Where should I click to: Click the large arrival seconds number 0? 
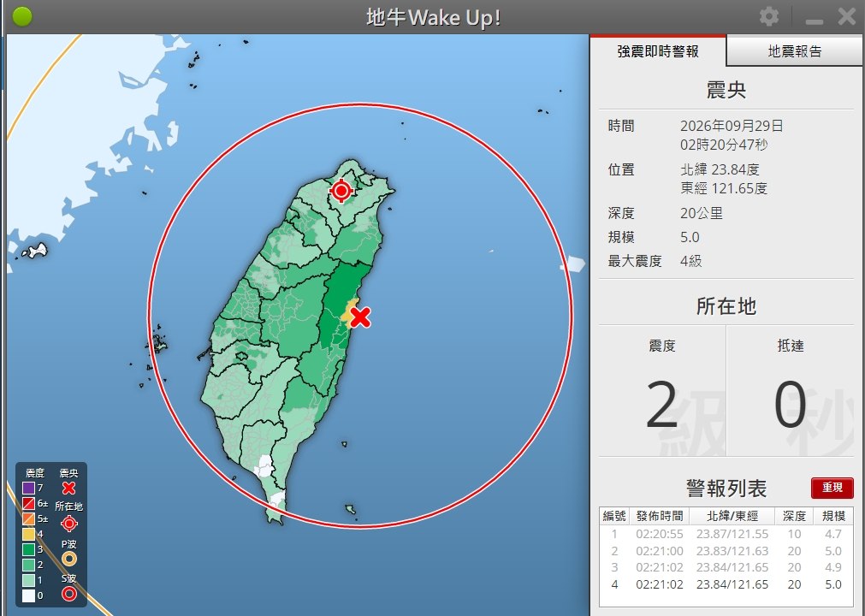(790, 406)
